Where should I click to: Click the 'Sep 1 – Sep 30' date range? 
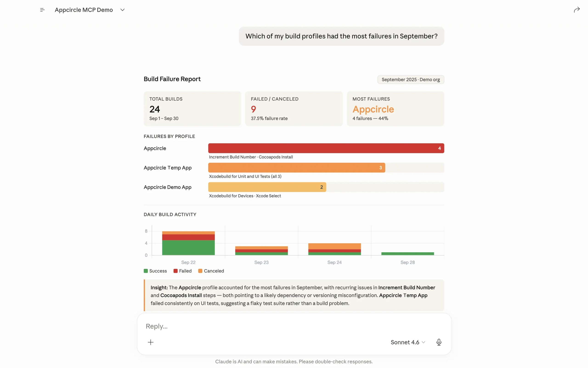click(x=164, y=118)
